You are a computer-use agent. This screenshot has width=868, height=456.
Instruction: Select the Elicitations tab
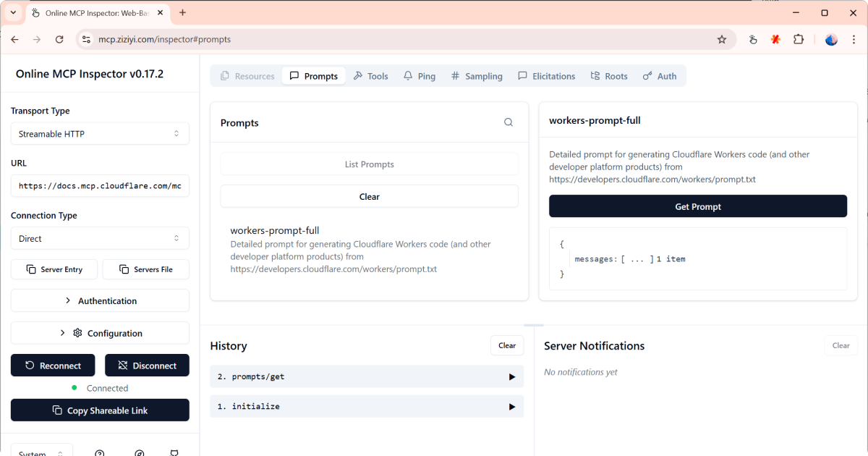click(x=547, y=76)
